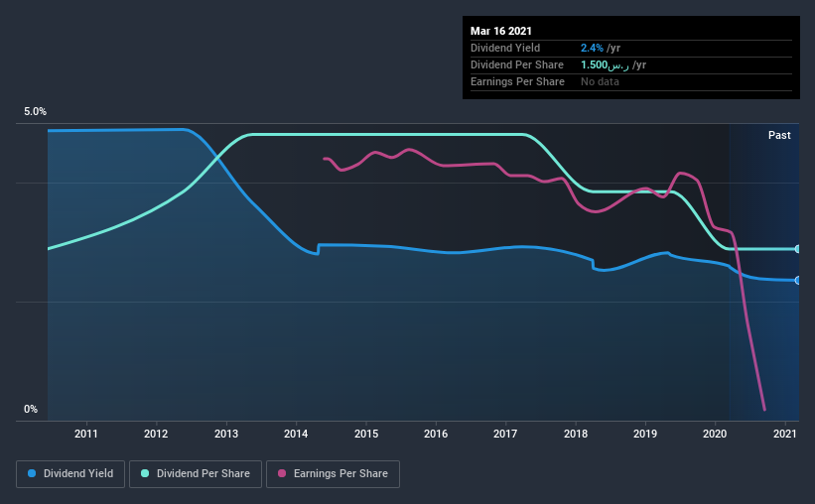Screen dimensions: 815x504
Task: Click the 0% y-axis label
Action: (31, 410)
